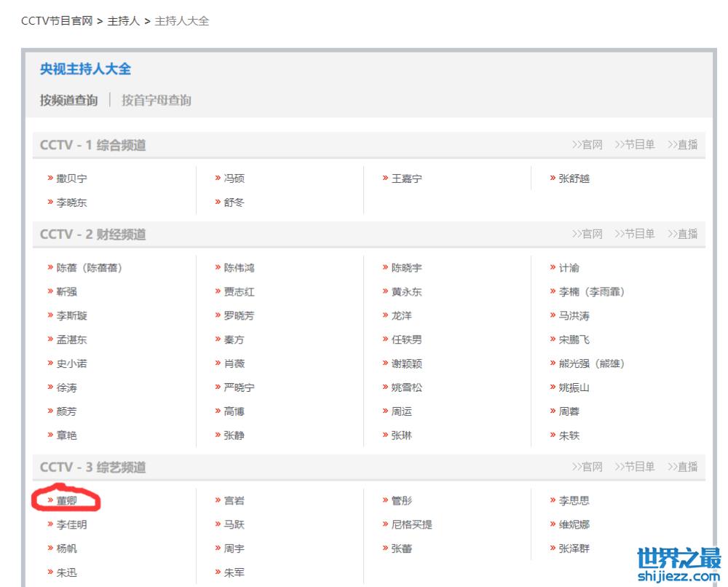Click 主持人 in the breadcrumb
728x587 pixels.
[124, 21]
